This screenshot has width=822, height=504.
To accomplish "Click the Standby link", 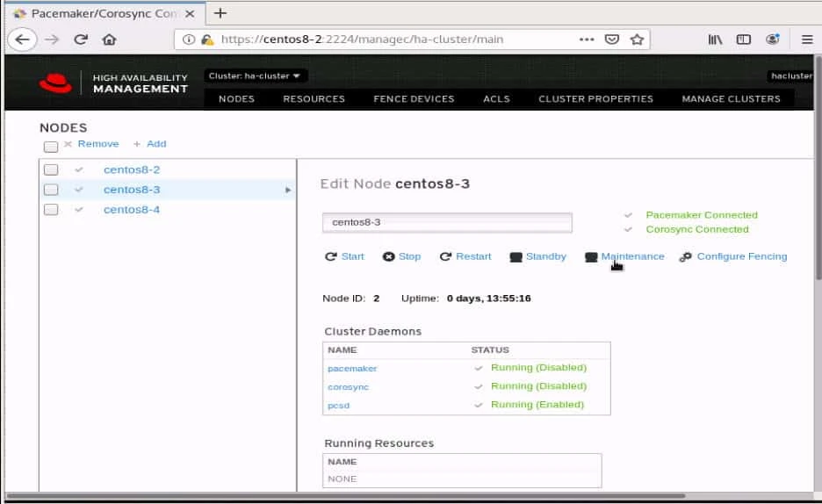I will (545, 256).
